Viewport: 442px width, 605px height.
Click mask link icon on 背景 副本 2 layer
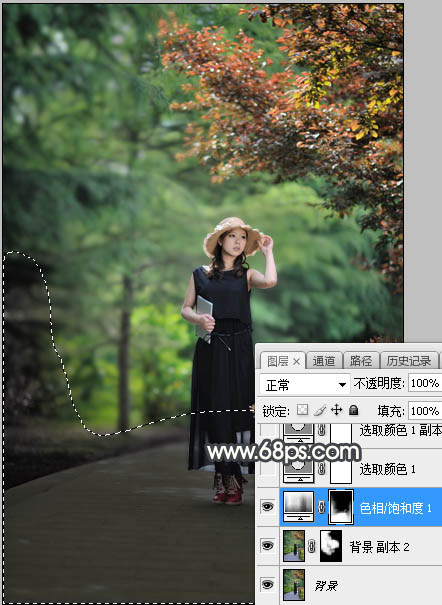tap(312, 546)
